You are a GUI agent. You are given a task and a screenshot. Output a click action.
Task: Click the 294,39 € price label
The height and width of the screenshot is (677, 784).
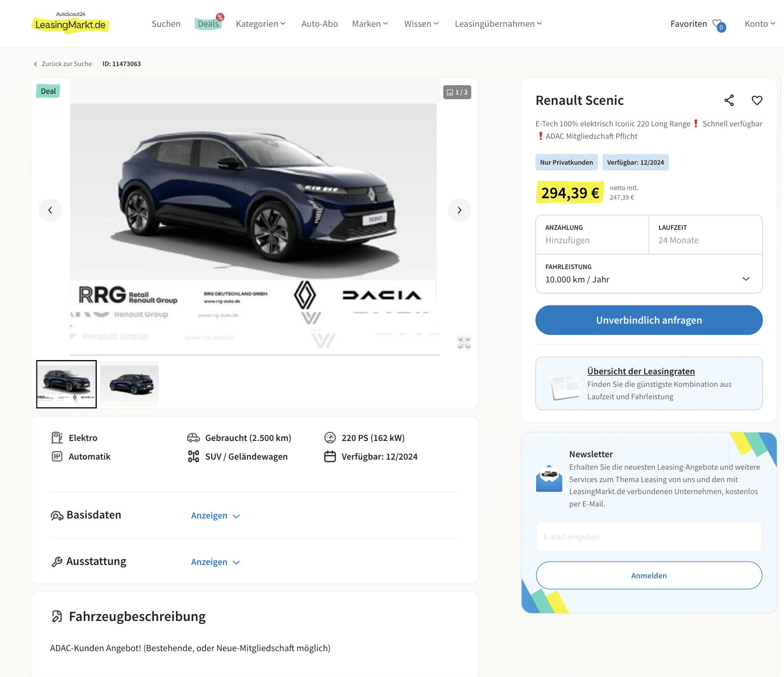pos(570,193)
